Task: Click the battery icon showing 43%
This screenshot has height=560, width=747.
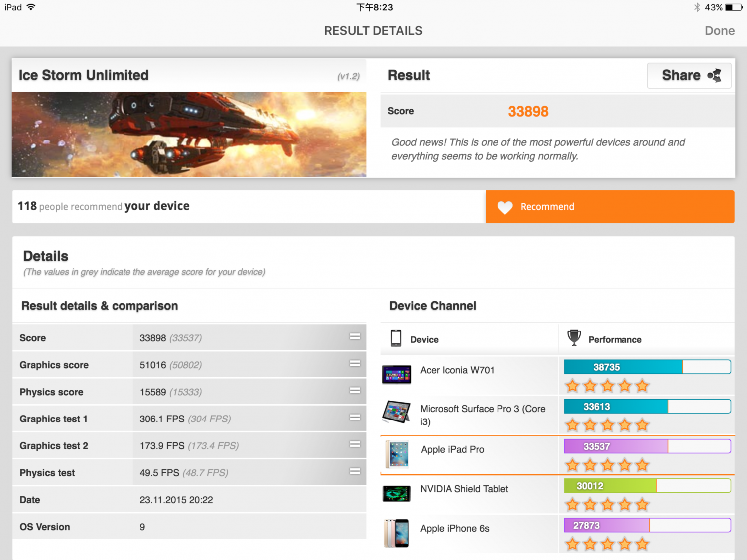Action: pyautogui.click(x=734, y=7)
